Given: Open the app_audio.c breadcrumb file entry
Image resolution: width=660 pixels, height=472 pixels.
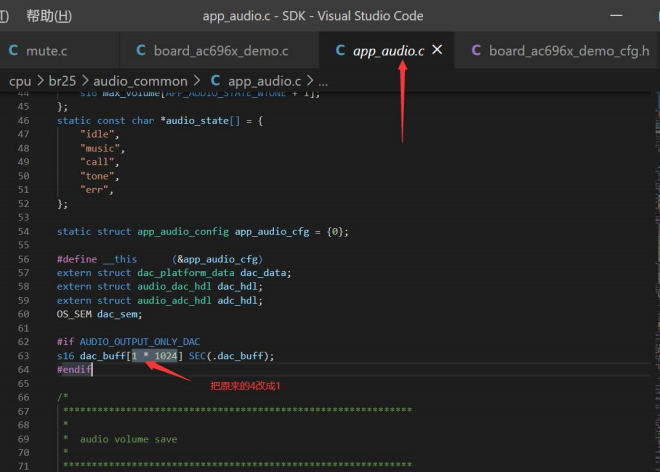Looking at the screenshot, I should (264, 81).
